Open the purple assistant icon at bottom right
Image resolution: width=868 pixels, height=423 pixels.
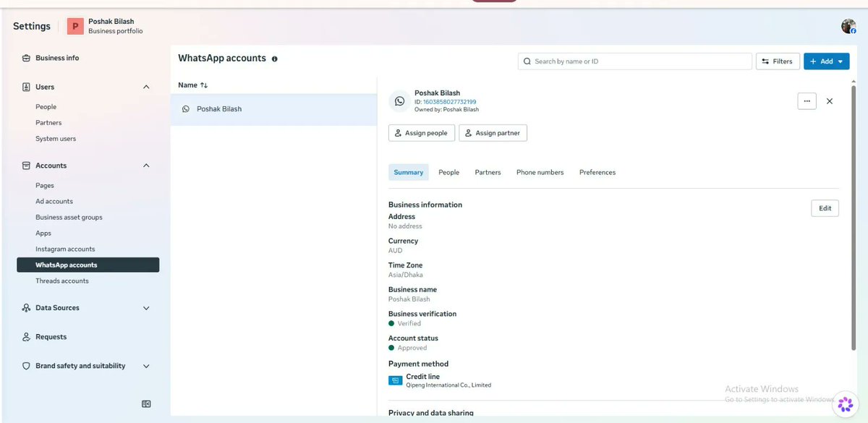(x=846, y=404)
